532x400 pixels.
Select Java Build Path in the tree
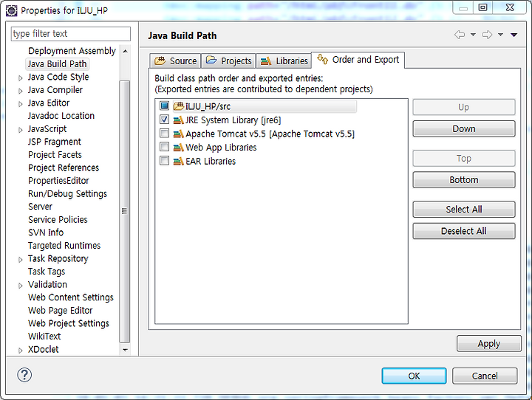point(57,63)
